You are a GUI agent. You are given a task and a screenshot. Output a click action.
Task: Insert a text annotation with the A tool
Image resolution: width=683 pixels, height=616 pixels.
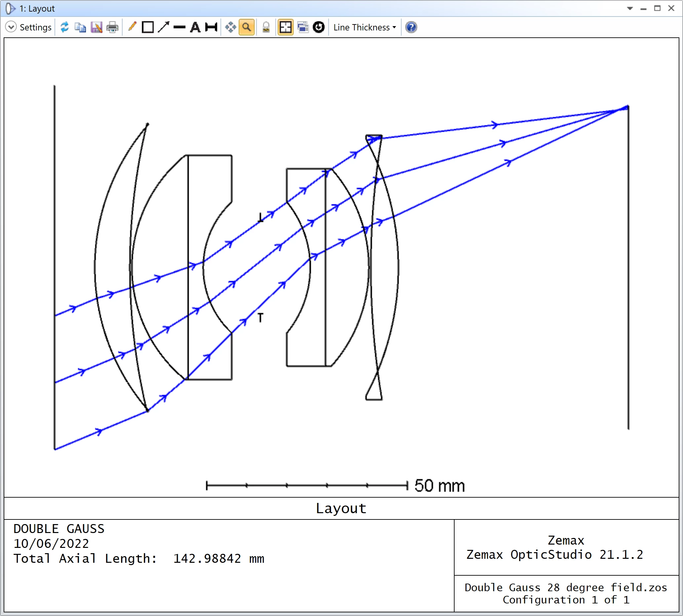[x=196, y=27]
